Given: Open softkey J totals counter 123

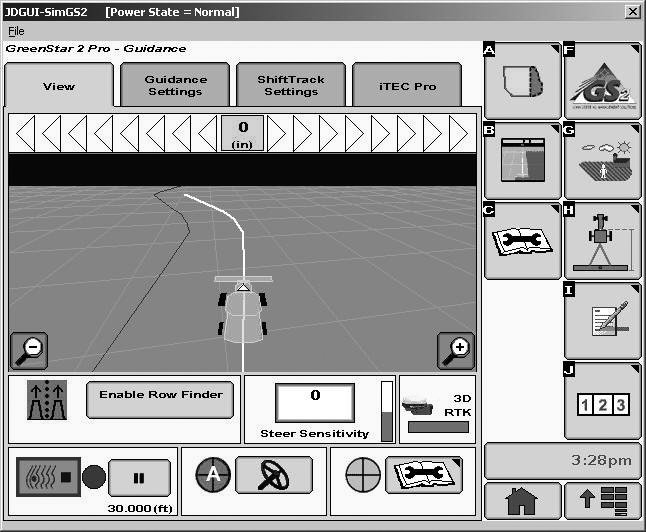Looking at the screenshot, I should click(x=602, y=401).
